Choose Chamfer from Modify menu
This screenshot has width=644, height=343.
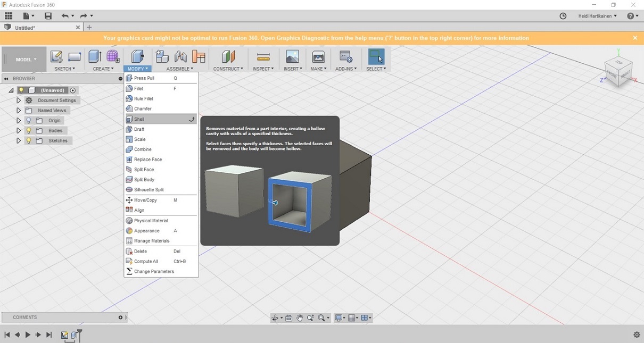[161, 108]
